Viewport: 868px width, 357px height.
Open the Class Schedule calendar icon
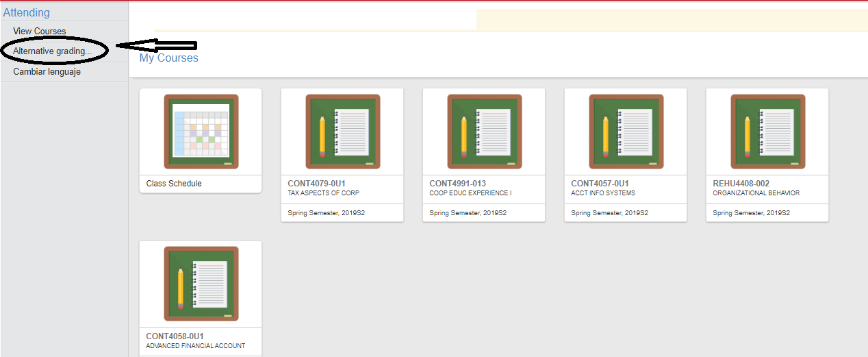[x=201, y=132]
